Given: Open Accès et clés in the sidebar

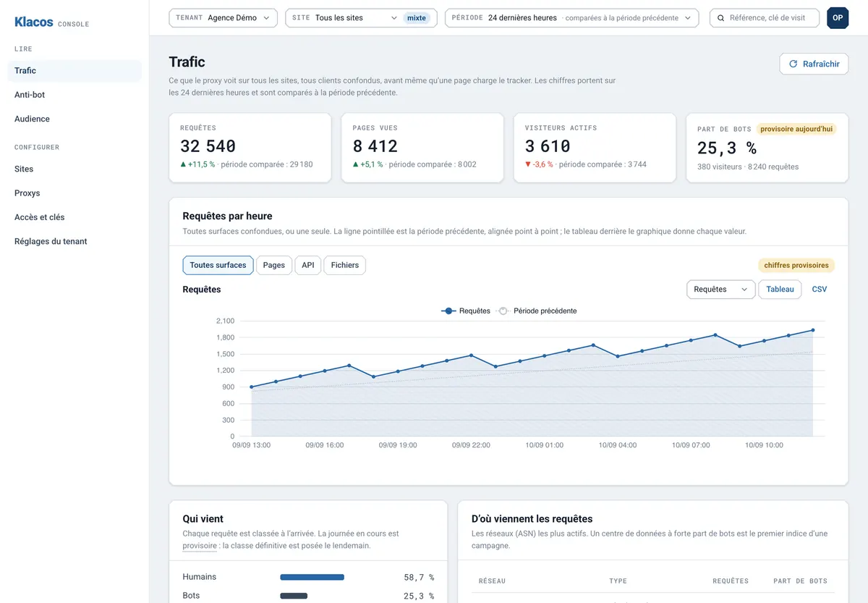Looking at the screenshot, I should coord(75,217).
